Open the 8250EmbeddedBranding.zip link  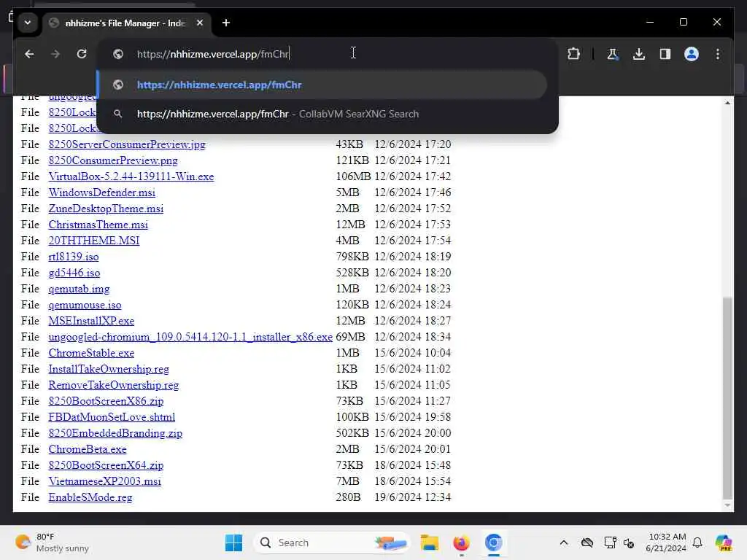pos(115,433)
